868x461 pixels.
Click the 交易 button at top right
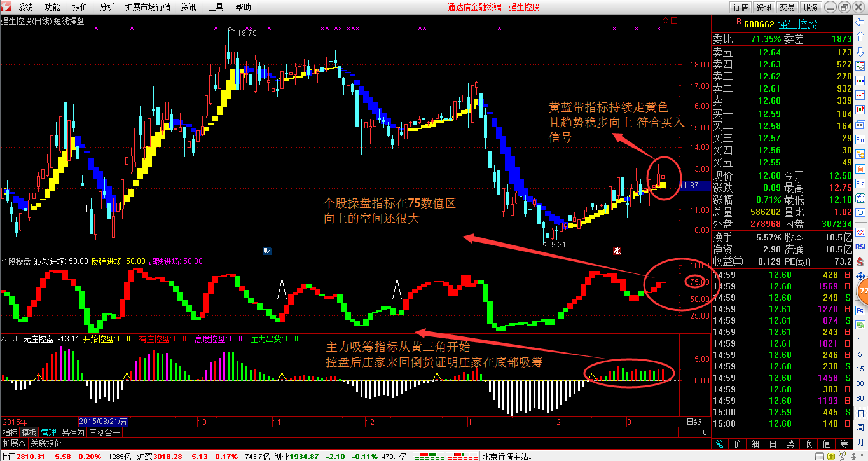[787, 7]
